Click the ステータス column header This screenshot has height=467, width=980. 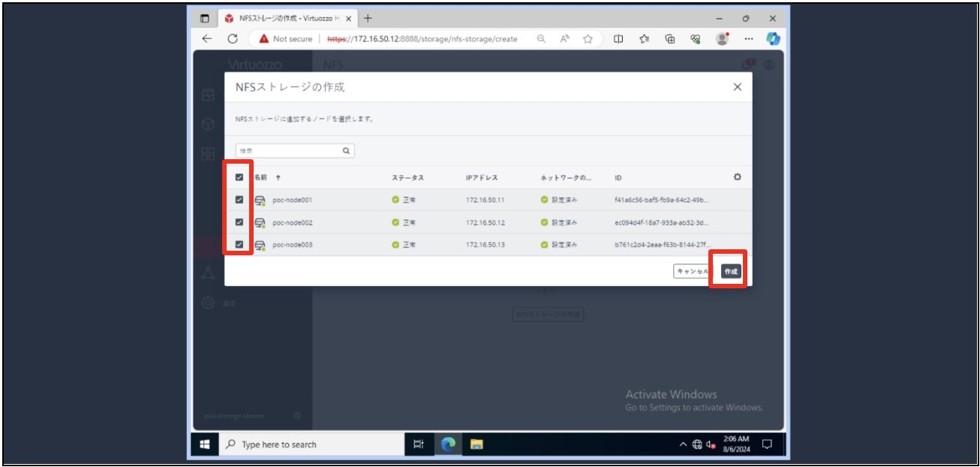(407, 178)
